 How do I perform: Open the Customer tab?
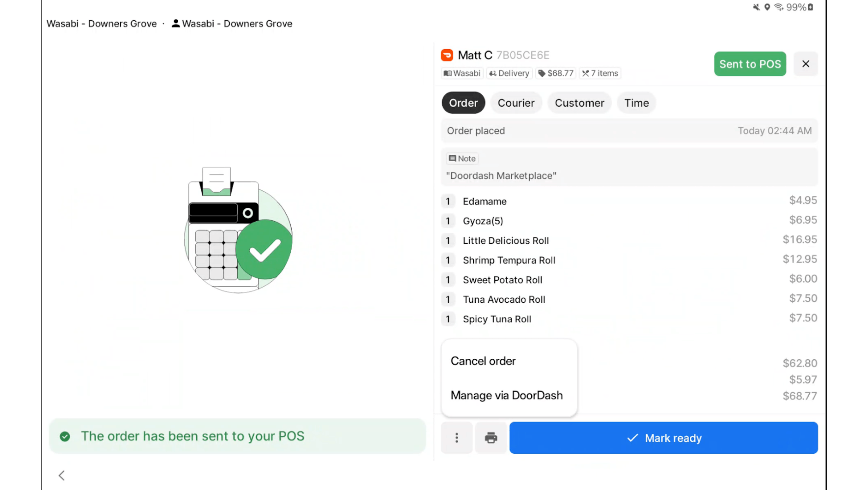579,103
